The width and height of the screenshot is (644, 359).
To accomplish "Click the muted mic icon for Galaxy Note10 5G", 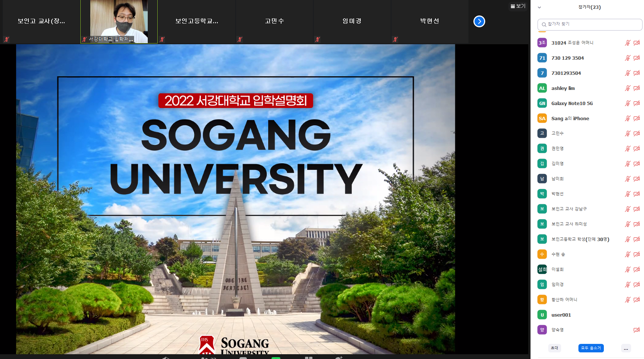I will 627,103.
